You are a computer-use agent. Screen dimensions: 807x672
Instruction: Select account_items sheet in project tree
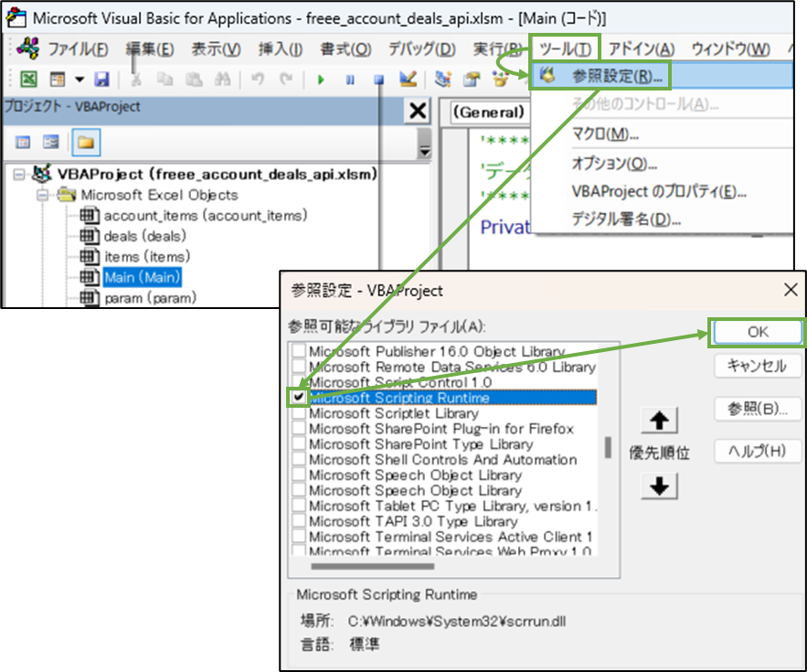206,216
